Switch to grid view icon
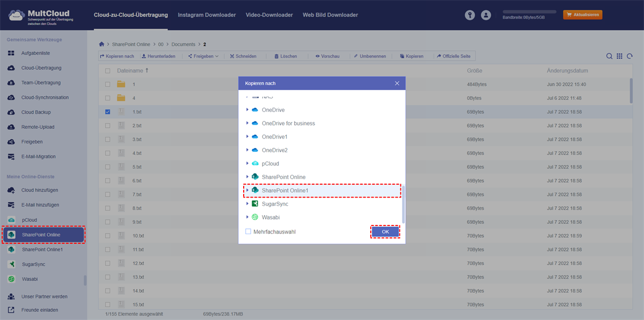 (x=619, y=56)
